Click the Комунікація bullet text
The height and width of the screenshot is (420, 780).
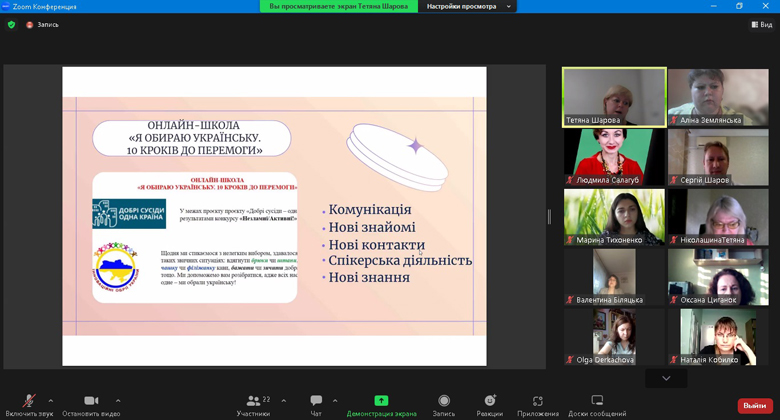370,210
